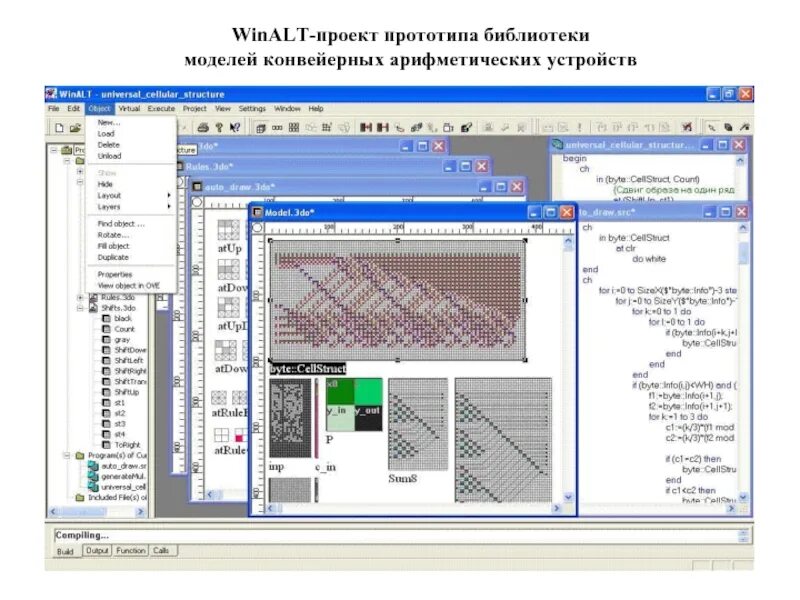Click the black object icon in tree

click(106, 318)
